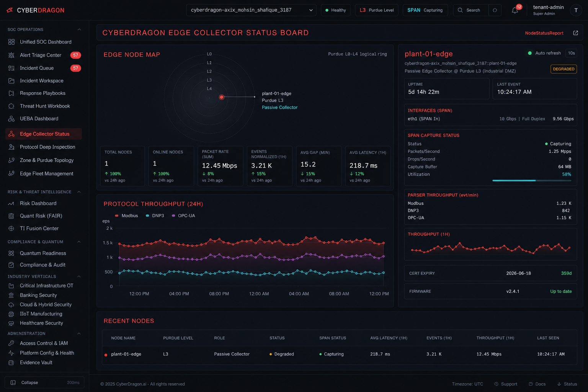Click the IIoT Manufacturing icon
Screen dimensions: 588x392
[11, 314]
